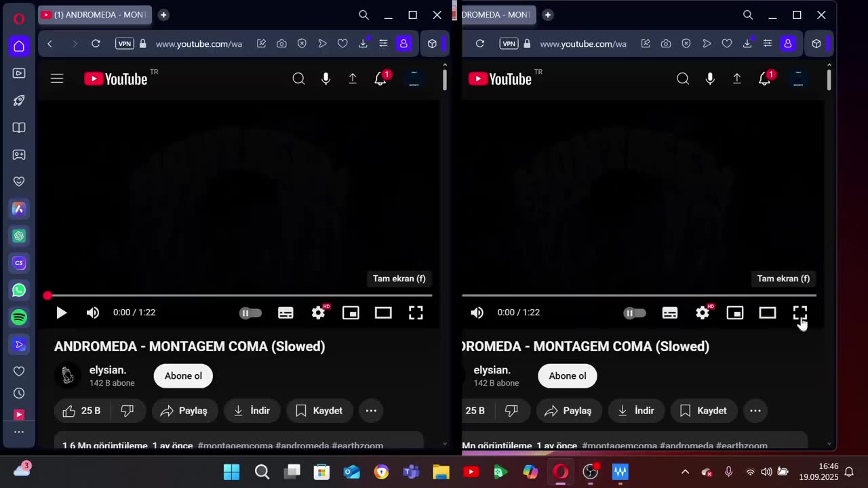
Task: Open Spotify from the Opera sidebar
Action: tap(19, 317)
